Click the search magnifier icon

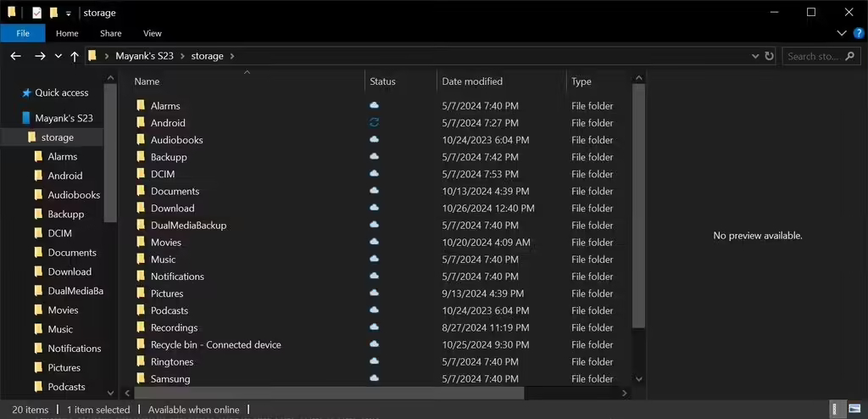pos(851,56)
